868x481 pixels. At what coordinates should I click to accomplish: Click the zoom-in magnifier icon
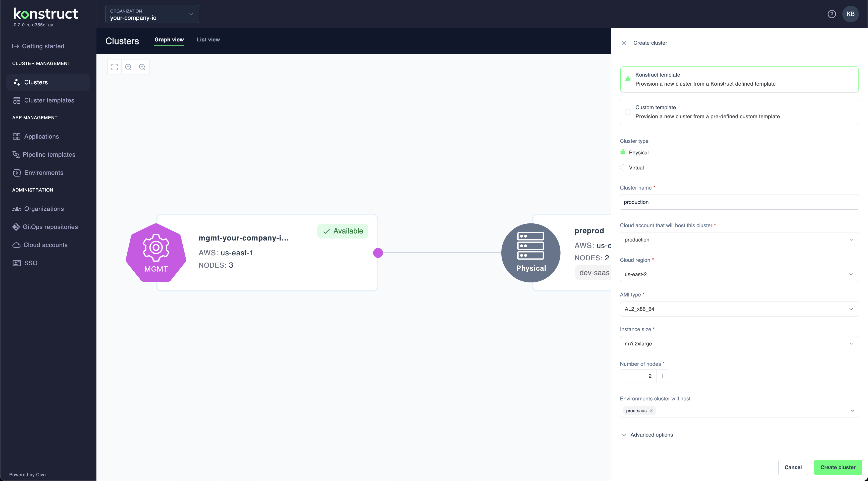pos(128,67)
